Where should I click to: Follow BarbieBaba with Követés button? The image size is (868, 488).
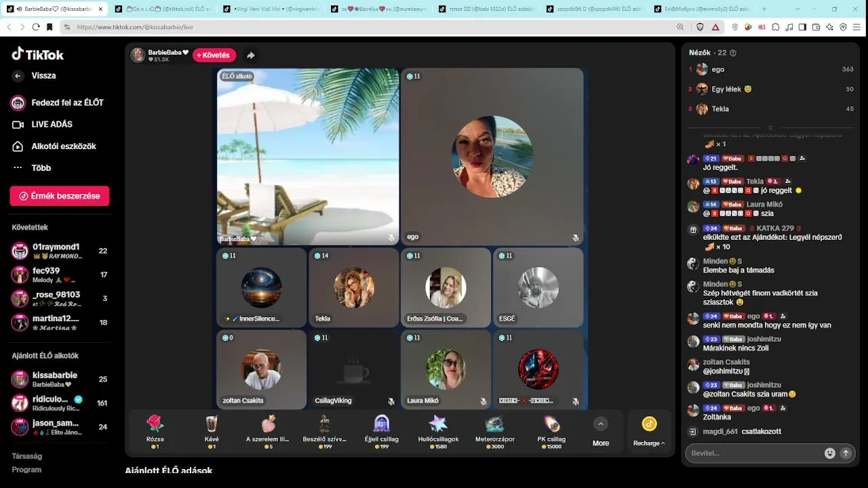[x=214, y=55]
